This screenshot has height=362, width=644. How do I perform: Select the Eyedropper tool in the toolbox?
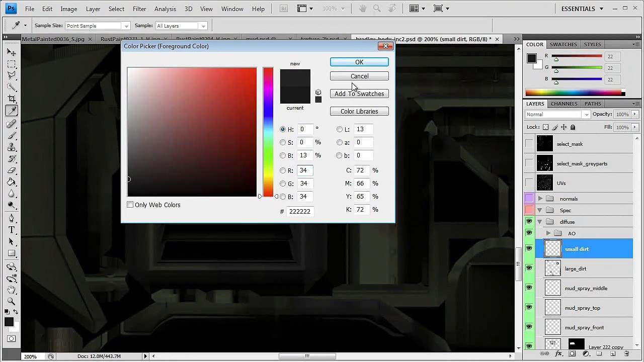pos(12,111)
